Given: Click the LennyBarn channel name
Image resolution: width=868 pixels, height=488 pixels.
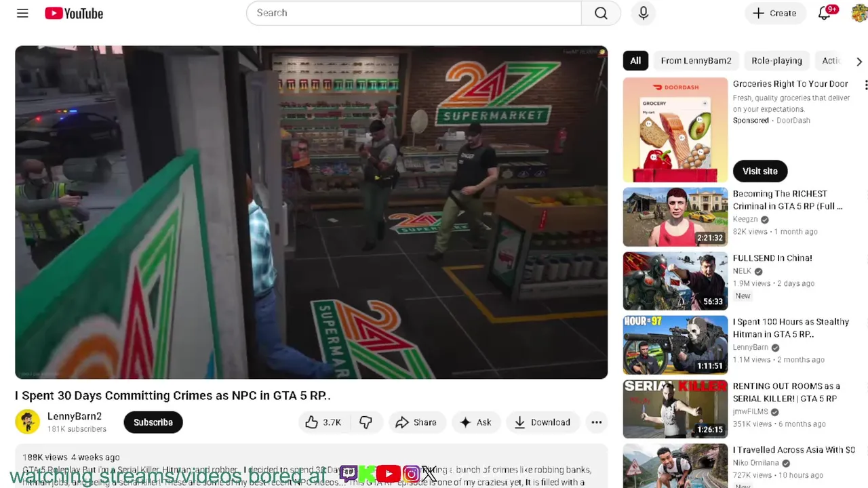Looking at the screenshot, I should (x=750, y=348).
